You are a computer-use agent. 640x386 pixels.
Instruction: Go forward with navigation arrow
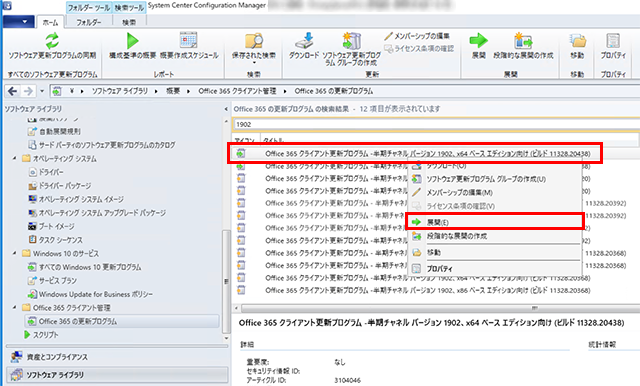coord(28,91)
